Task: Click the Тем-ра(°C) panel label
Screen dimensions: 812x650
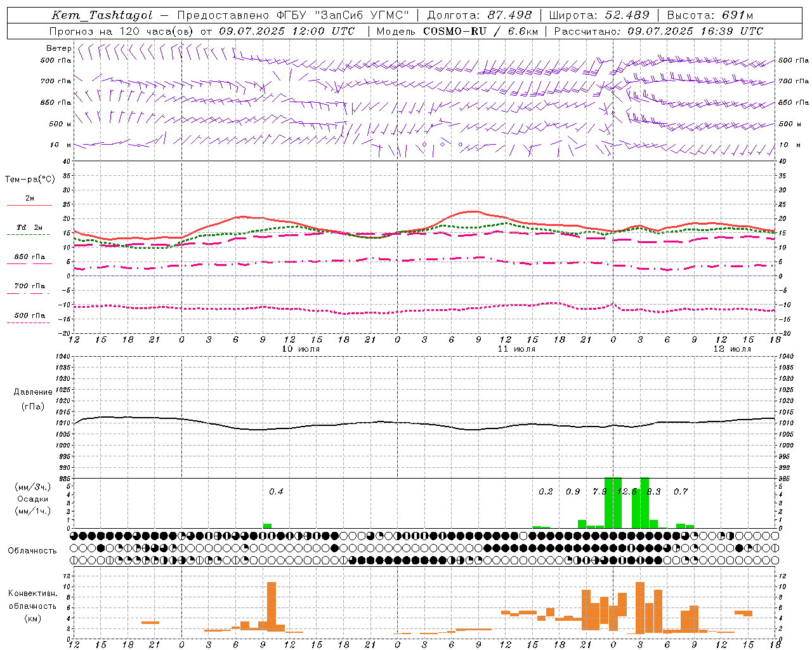Action: pos(30,180)
